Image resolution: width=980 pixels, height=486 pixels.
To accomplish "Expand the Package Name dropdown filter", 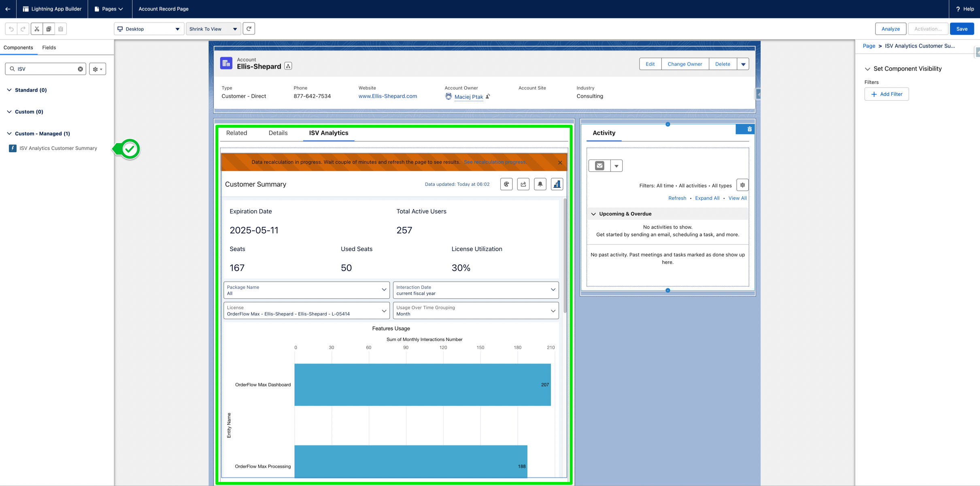I will (x=384, y=290).
